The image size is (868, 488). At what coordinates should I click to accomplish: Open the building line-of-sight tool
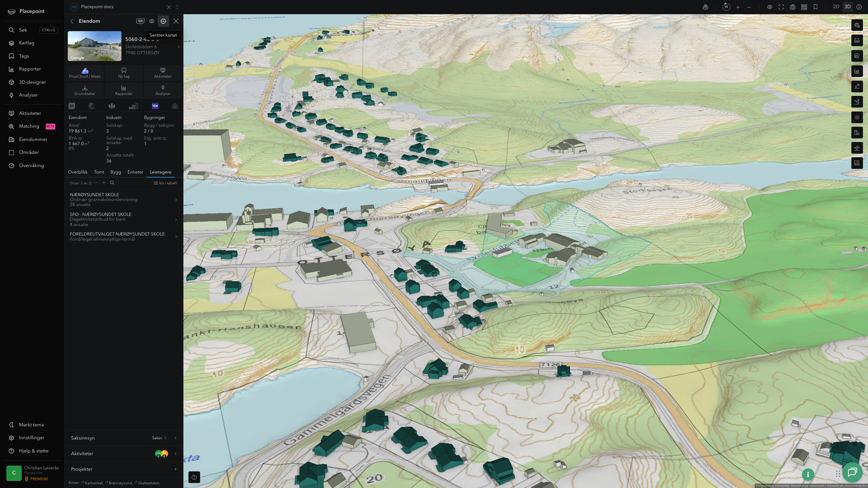[857, 148]
